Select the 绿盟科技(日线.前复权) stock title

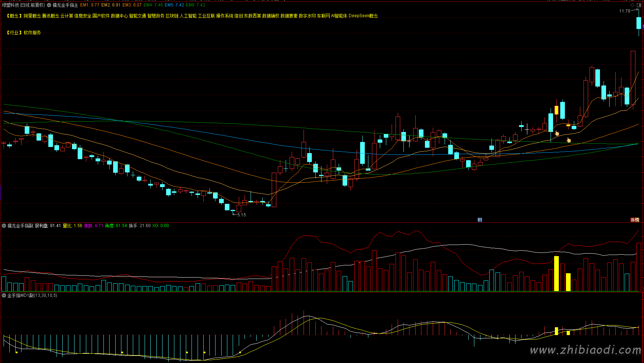coord(24,5)
